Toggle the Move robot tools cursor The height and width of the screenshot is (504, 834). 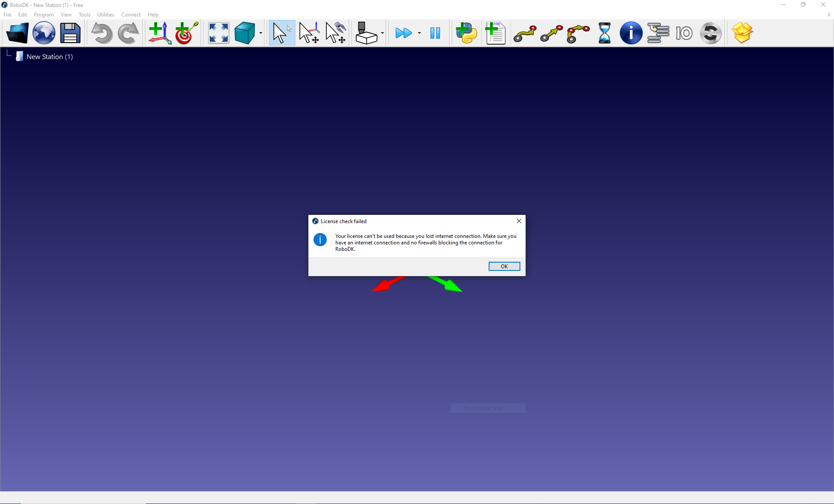[335, 33]
